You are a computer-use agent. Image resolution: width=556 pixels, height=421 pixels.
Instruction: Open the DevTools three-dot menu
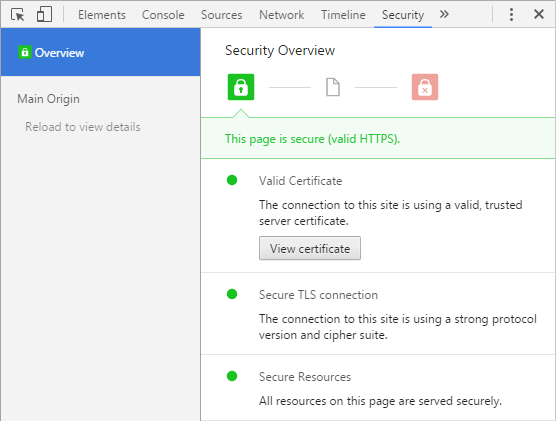point(511,15)
